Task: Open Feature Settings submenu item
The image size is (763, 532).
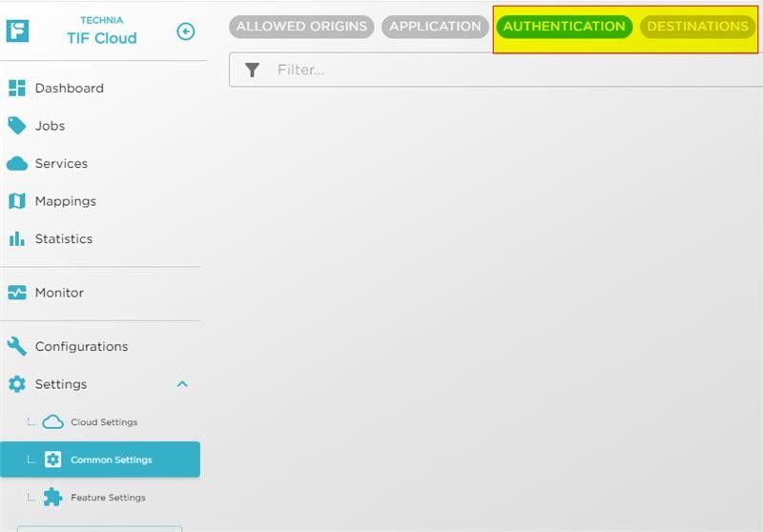Action: pos(108,498)
